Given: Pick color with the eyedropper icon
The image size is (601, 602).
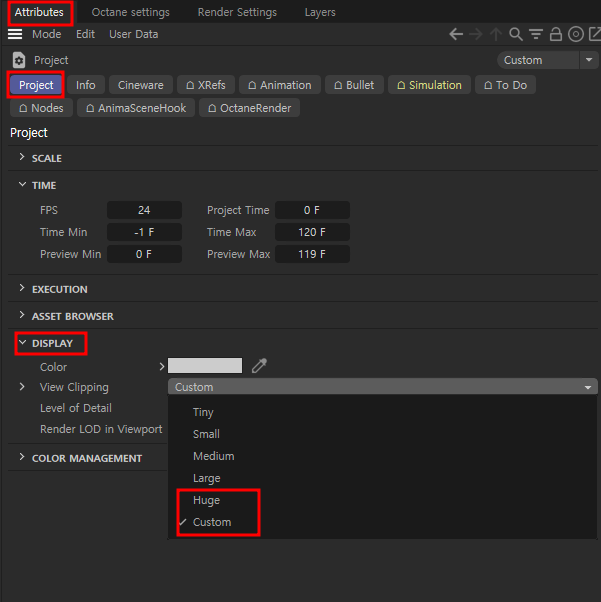Looking at the screenshot, I should (259, 366).
